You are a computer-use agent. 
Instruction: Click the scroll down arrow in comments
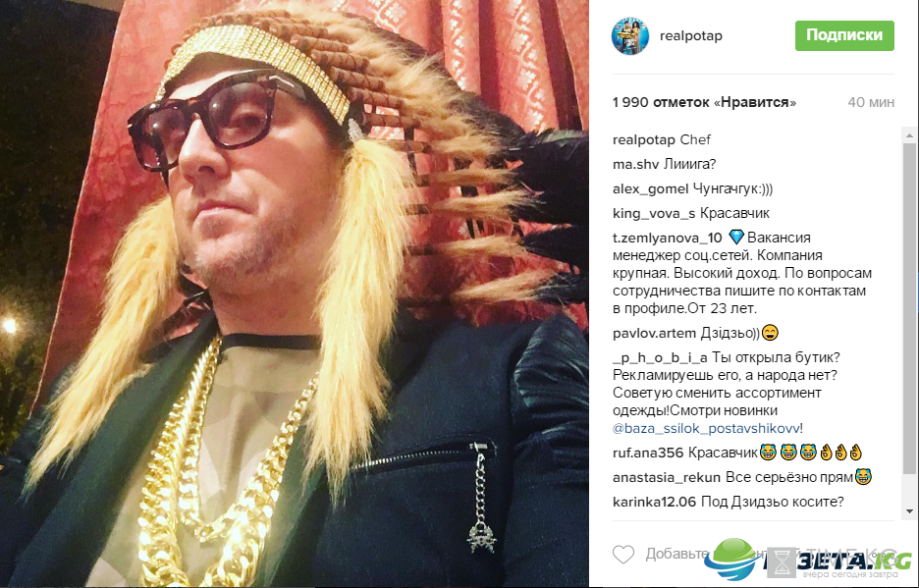[909, 511]
